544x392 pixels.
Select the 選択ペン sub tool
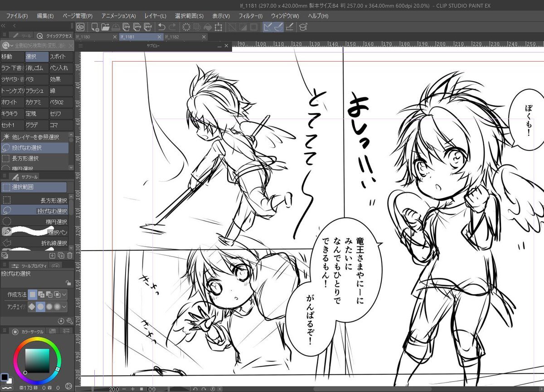coord(34,232)
